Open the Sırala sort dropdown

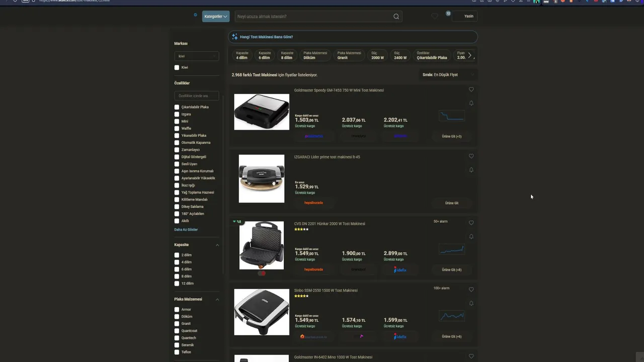click(x=448, y=75)
